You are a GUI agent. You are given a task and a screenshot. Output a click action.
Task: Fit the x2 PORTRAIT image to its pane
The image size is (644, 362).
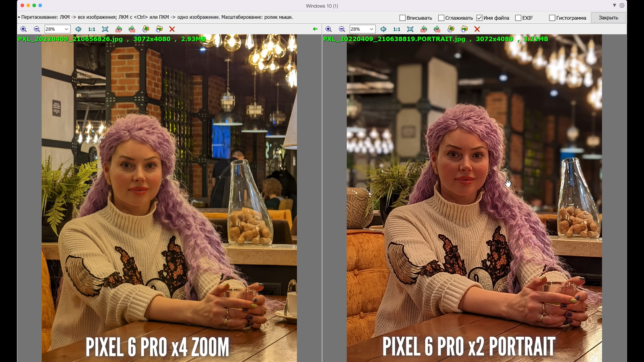(410, 29)
